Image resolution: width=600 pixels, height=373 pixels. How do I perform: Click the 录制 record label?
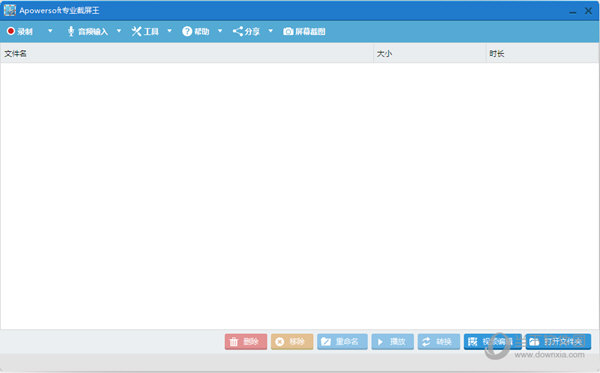[x=25, y=31]
